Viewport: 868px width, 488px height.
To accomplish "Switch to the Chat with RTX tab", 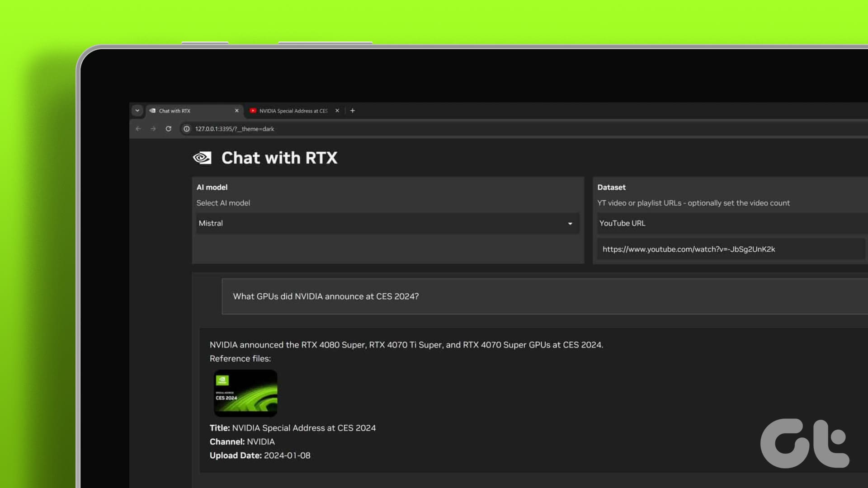I will tap(194, 111).
